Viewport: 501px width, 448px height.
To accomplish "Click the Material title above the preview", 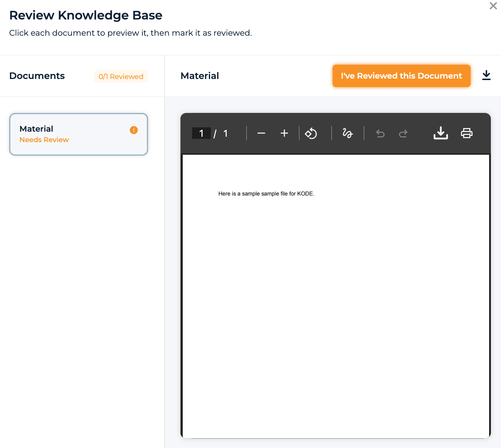I will pyautogui.click(x=200, y=76).
